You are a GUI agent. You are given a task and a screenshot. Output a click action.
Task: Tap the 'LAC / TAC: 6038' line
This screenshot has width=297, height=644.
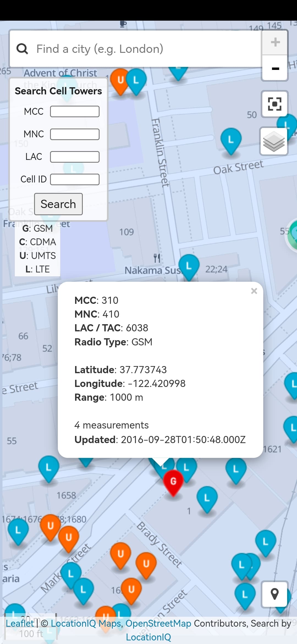(x=111, y=328)
